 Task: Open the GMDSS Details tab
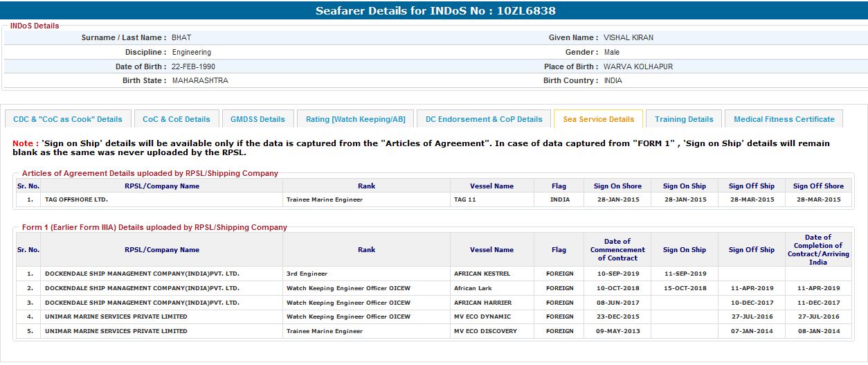257,119
